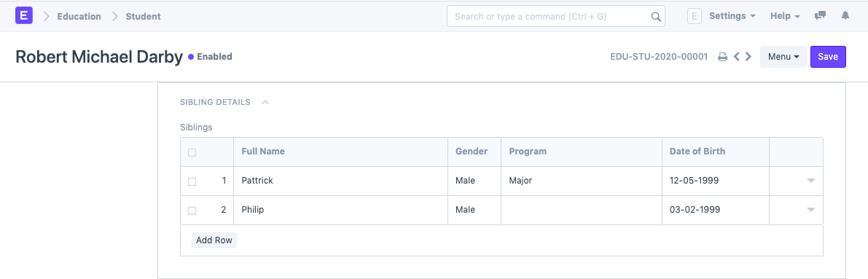Focus the search or command bar
Viewport: 868px width, 279px height.
[x=556, y=17]
